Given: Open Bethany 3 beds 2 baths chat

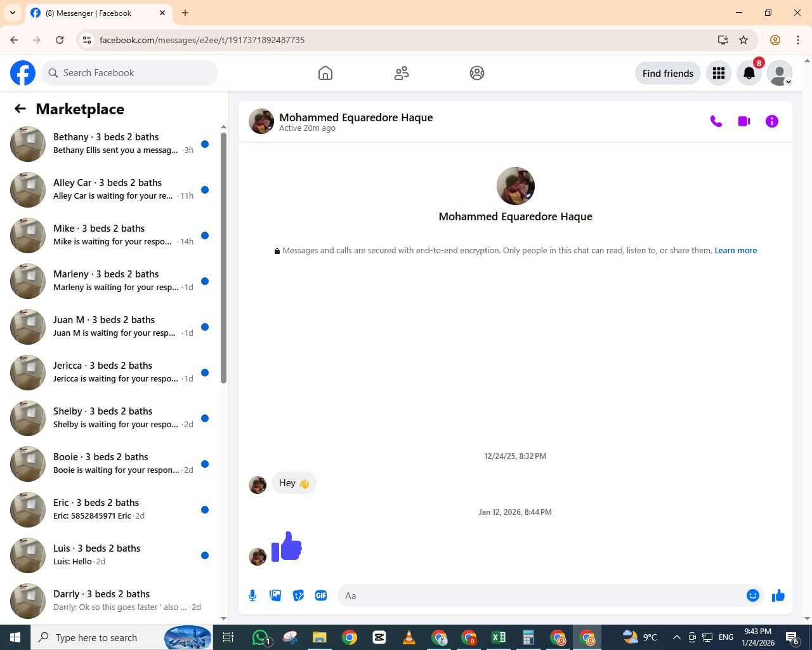Looking at the screenshot, I should pos(109,144).
